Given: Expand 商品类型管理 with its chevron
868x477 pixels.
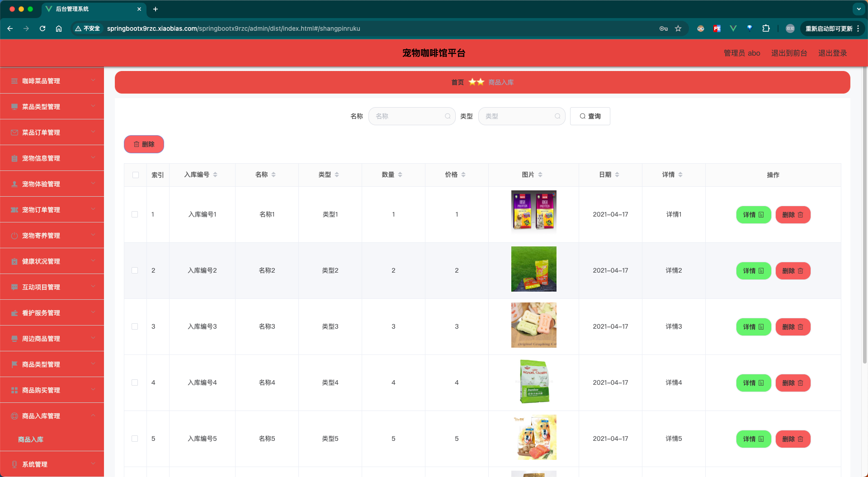Looking at the screenshot, I should coord(93,364).
